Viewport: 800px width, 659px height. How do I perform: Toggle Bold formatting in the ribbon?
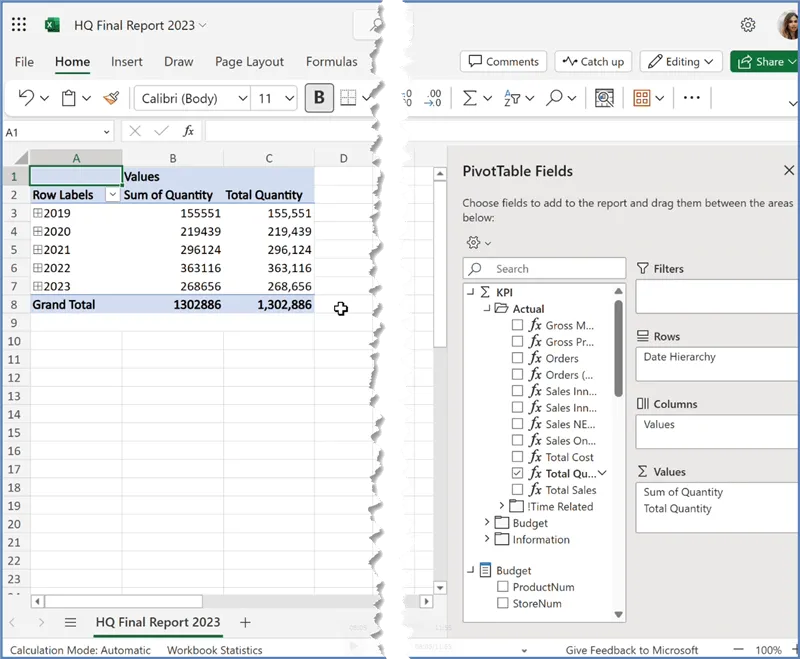click(x=319, y=98)
